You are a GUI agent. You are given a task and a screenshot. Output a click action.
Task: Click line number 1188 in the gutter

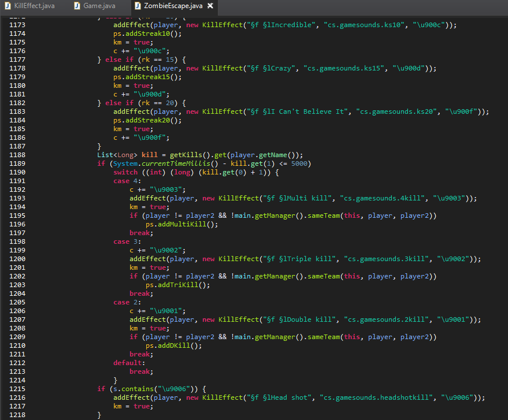[18, 155]
